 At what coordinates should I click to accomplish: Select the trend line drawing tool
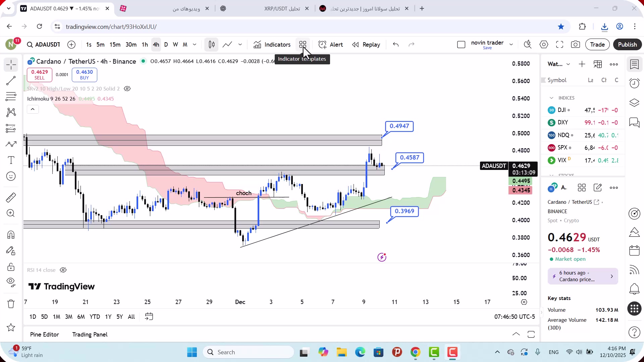pyautogui.click(x=11, y=81)
